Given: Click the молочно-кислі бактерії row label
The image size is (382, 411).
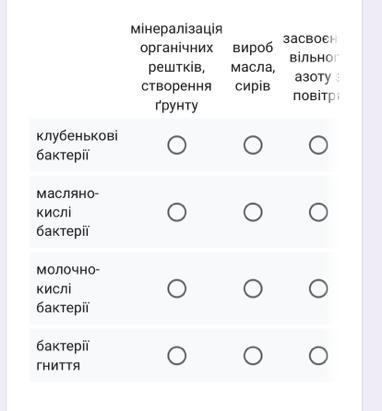Looking at the screenshot, I should 68,288.
